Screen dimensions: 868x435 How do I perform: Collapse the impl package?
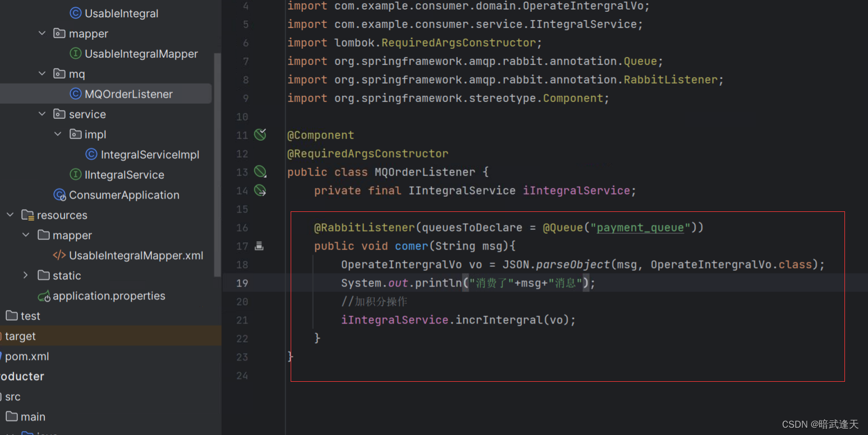coord(58,135)
